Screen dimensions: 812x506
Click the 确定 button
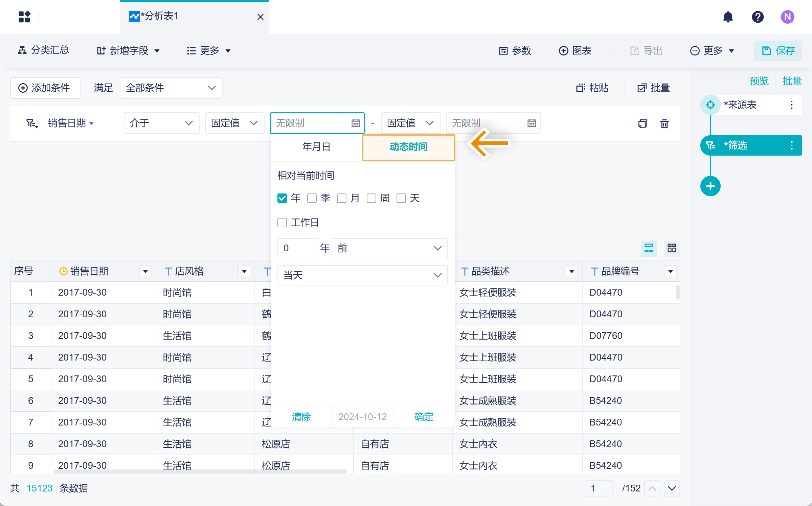click(x=424, y=417)
